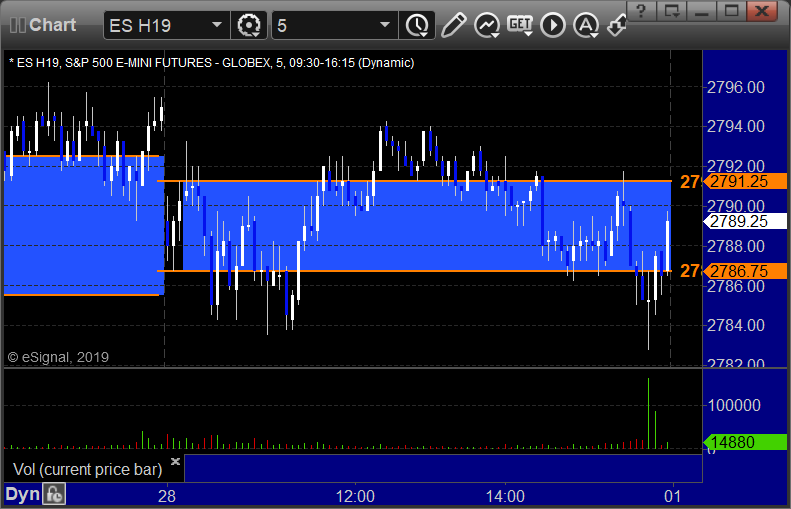Click the Dyn time scale label
This screenshot has width=791, height=509.
[22, 494]
